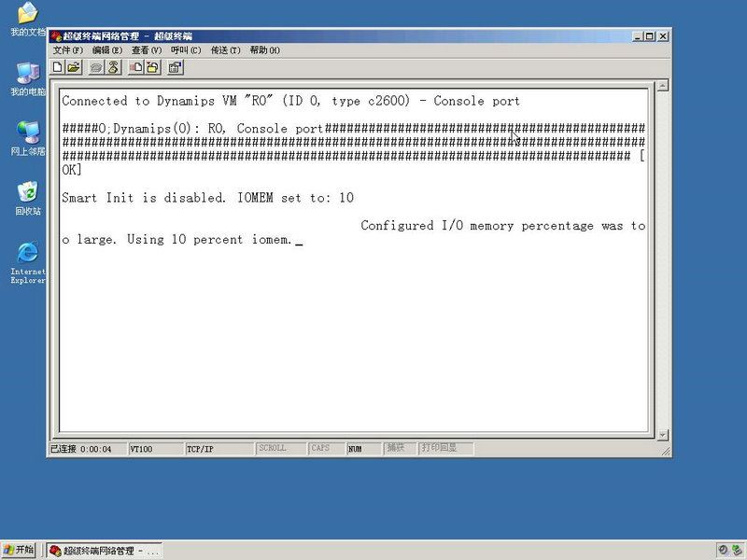747x560 pixels.
Task: Click the 已连接 0:00:04 status entry
Action: click(88, 449)
